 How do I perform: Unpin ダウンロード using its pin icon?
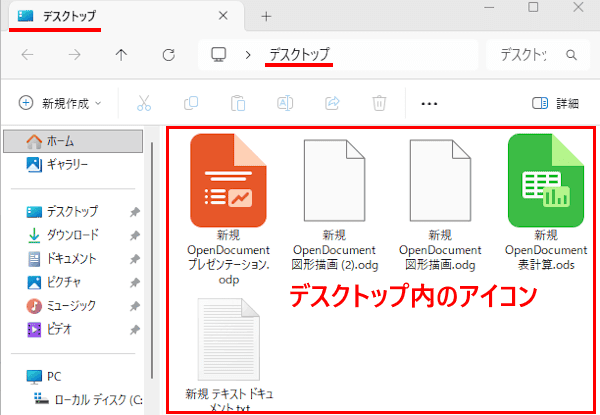pos(134,236)
